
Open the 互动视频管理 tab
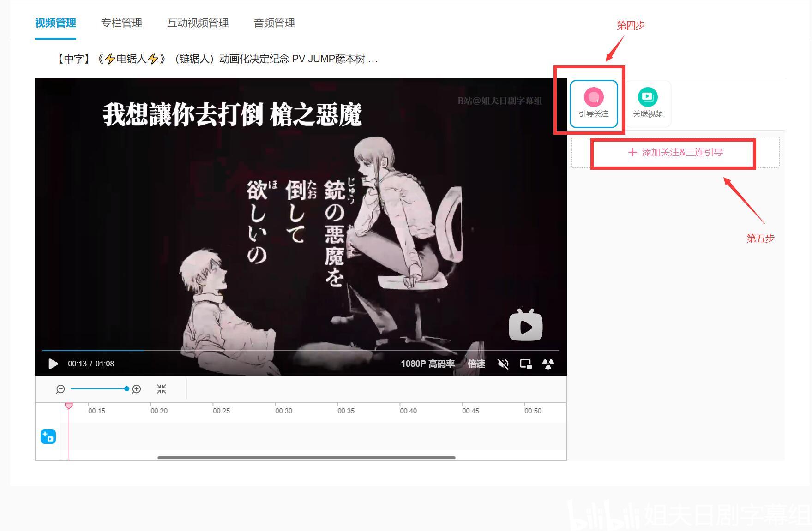pyautogui.click(x=198, y=23)
